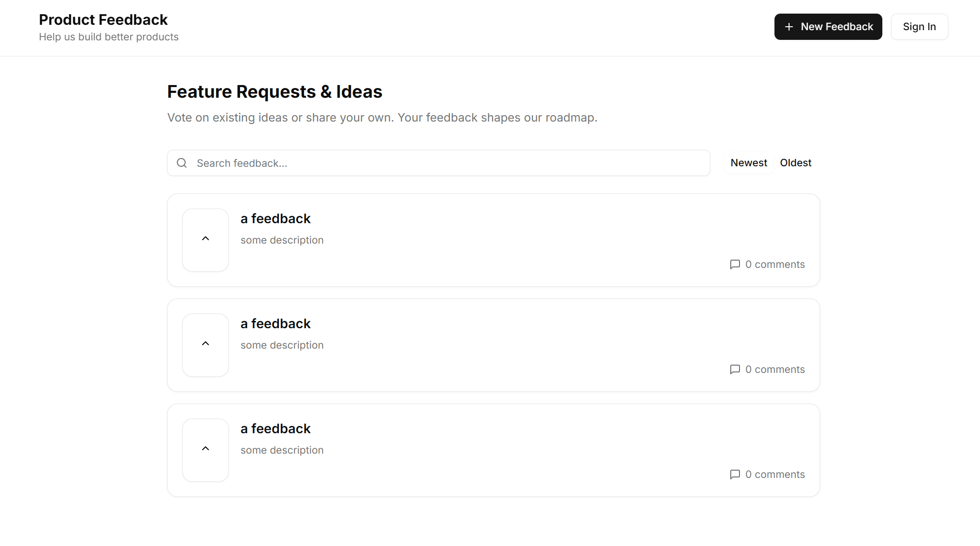Upvote the third feedback post with the chevron
The image size is (980, 546).
pos(205,449)
